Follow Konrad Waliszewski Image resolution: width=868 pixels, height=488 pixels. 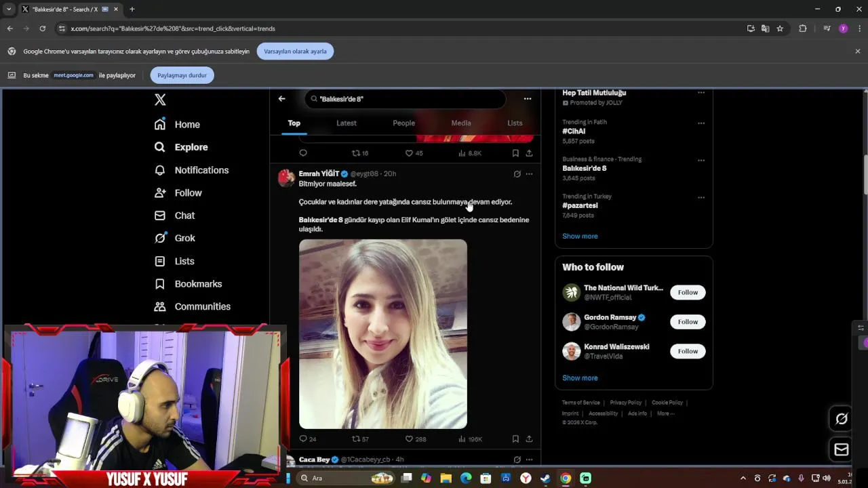pos(688,351)
